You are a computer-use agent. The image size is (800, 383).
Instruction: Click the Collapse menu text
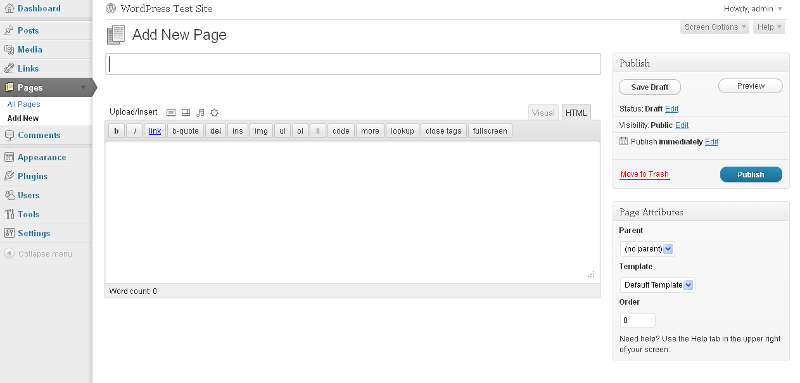click(x=45, y=254)
